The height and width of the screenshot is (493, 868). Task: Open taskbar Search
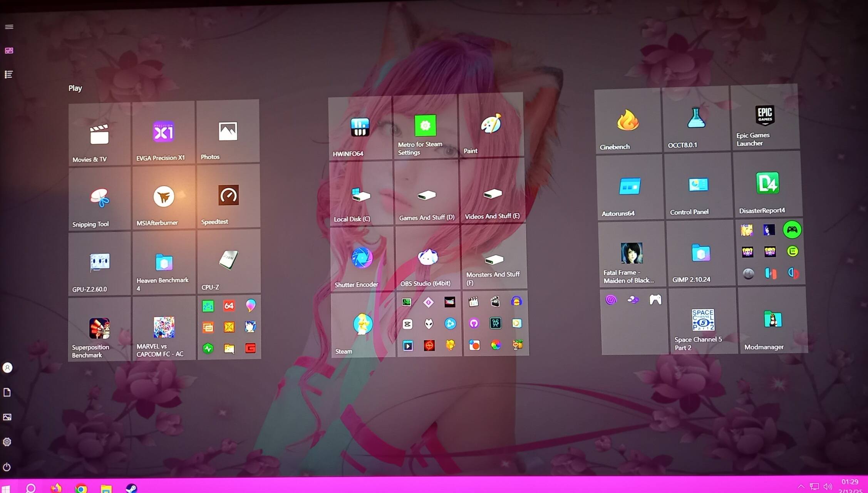pos(31,488)
